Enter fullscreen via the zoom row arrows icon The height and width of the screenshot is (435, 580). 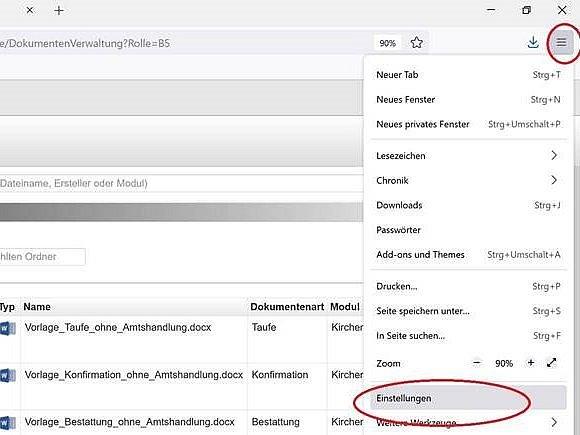(552, 363)
